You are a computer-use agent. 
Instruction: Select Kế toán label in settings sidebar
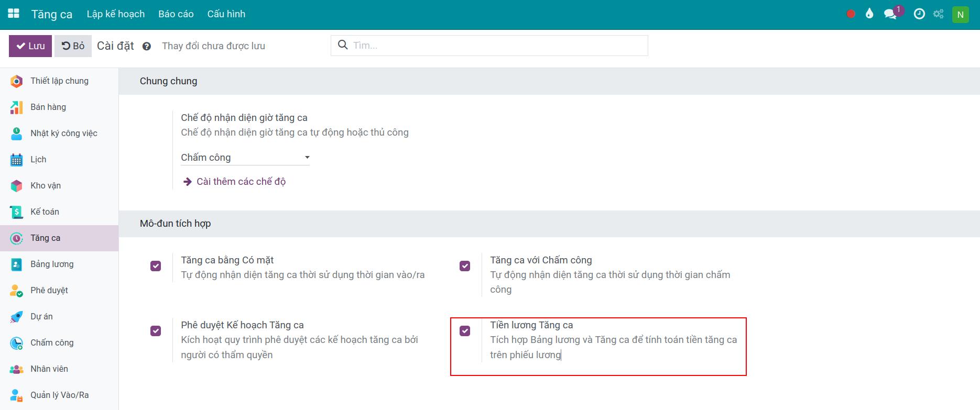click(x=45, y=212)
